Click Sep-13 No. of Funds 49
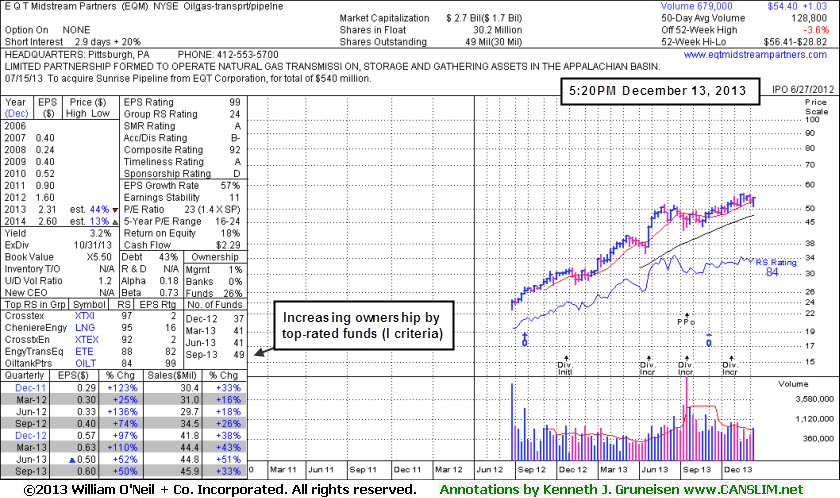This screenshot has width=840, height=498. (215, 354)
